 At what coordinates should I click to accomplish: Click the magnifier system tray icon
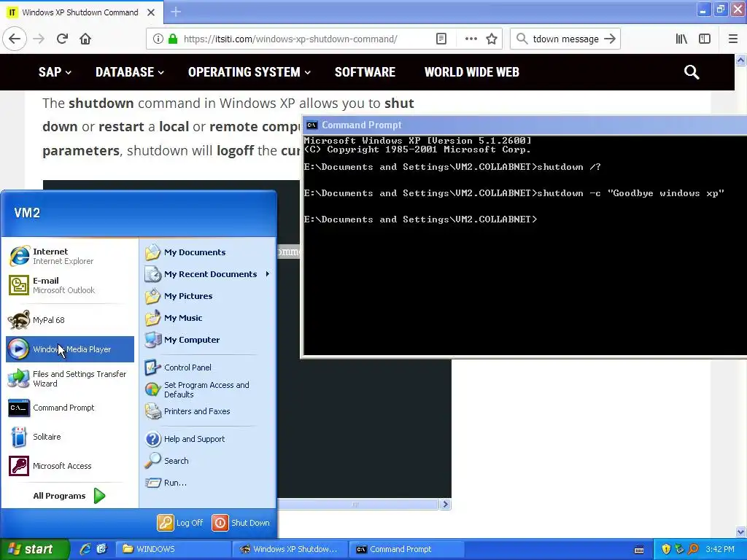coord(693,549)
